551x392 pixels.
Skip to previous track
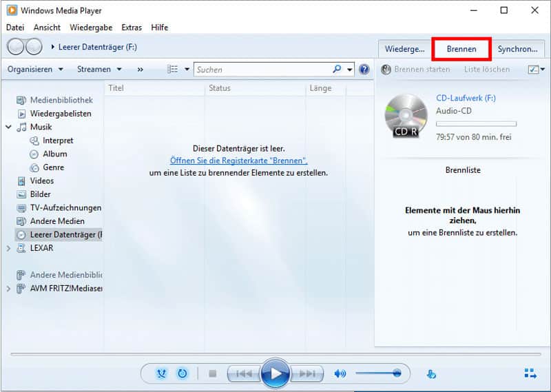(245, 373)
